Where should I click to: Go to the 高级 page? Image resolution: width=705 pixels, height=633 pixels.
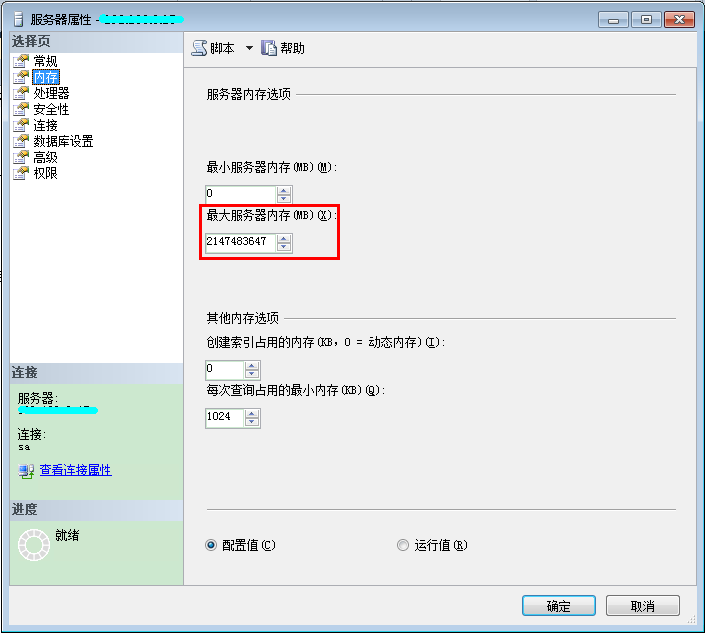tap(45, 157)
